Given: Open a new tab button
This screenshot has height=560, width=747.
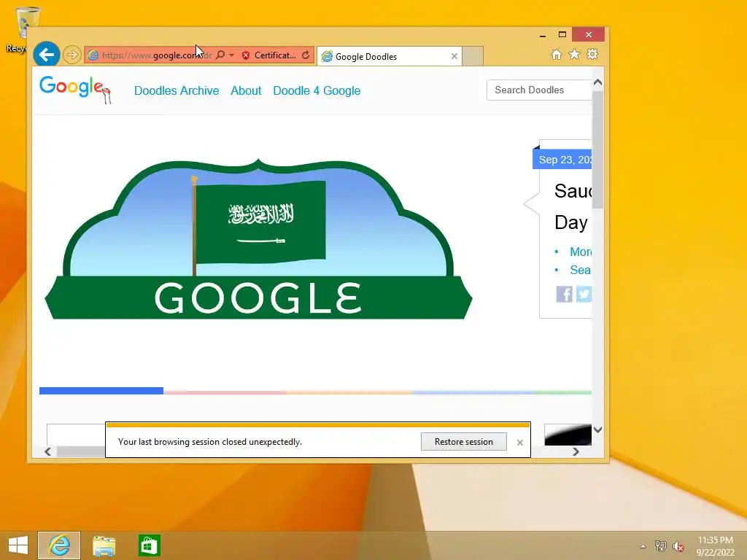Looking at the screenshot, I should 473,57.
